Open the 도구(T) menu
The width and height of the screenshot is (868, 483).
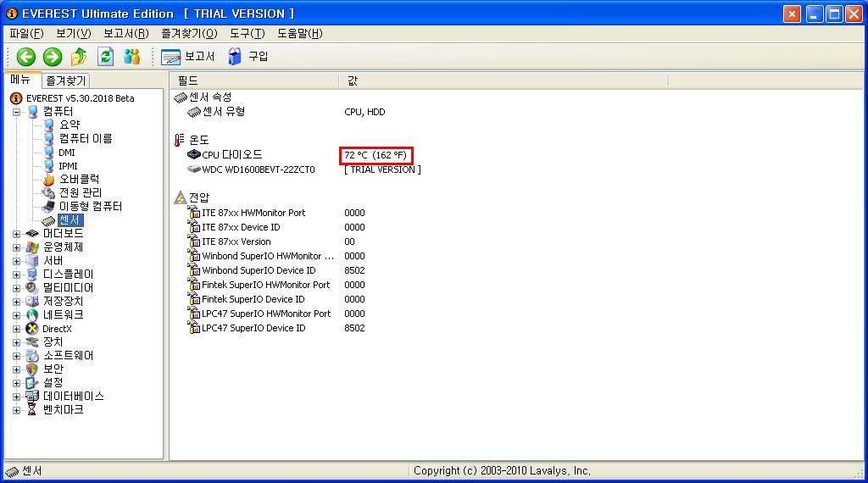(247, 34)
